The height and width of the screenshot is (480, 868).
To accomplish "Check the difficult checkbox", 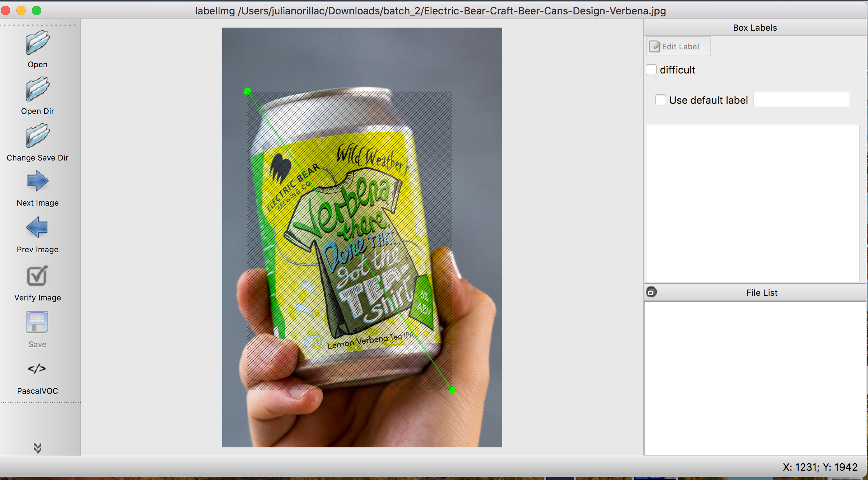I will [x=651, y=70].
